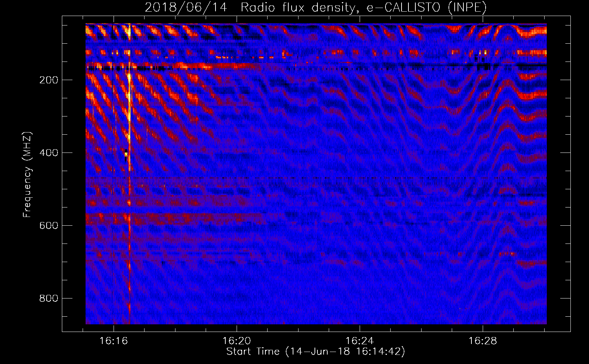
Task: Click the "Start Time (14-Jun-18 16:14:42)" label
Action: [316, 352]
